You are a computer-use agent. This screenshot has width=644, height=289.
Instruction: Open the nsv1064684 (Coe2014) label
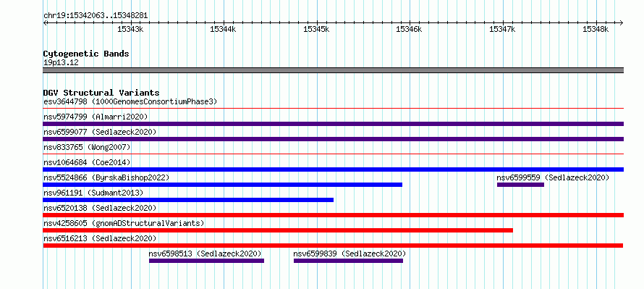coord(87,162)
